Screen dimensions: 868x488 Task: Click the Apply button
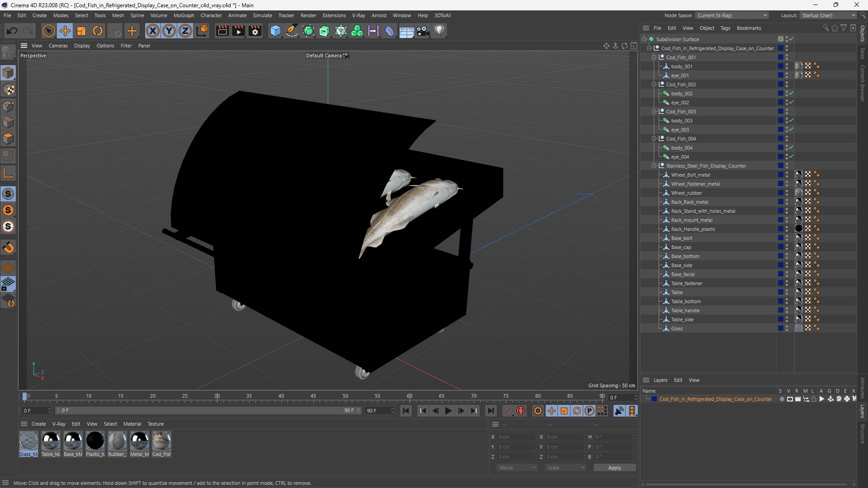coord(614,468)
